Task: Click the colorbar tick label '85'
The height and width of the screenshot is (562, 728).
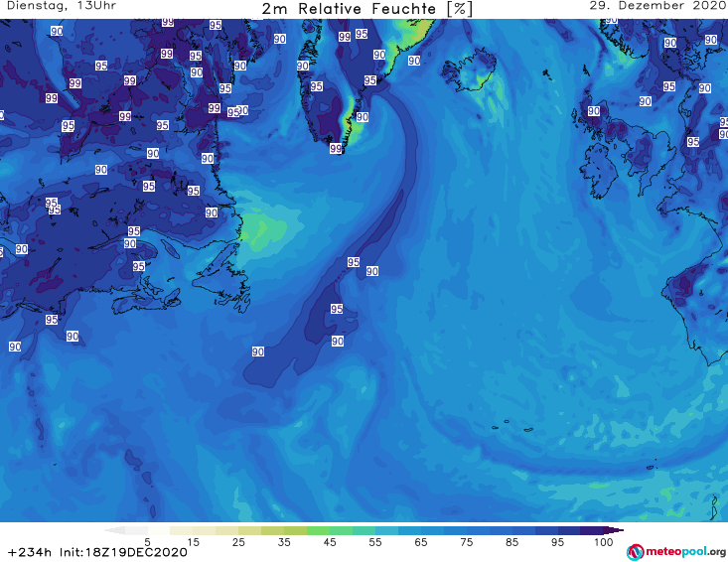Action: (x=511, y=542)
